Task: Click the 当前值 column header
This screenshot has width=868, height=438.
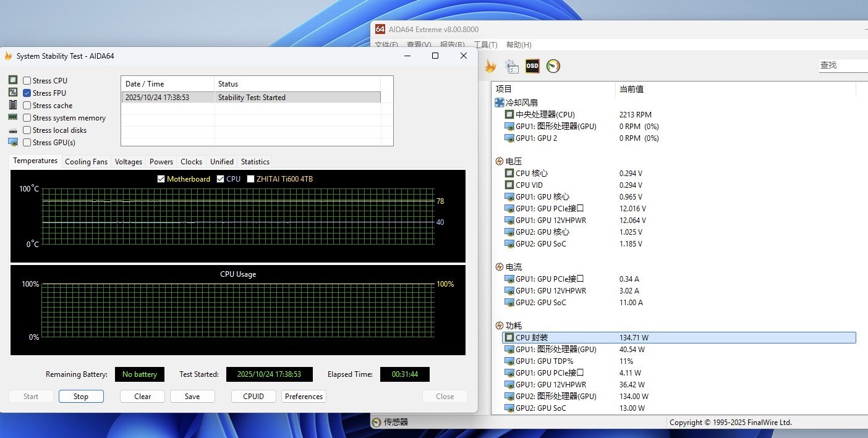Action: click(x=631, y=89)
